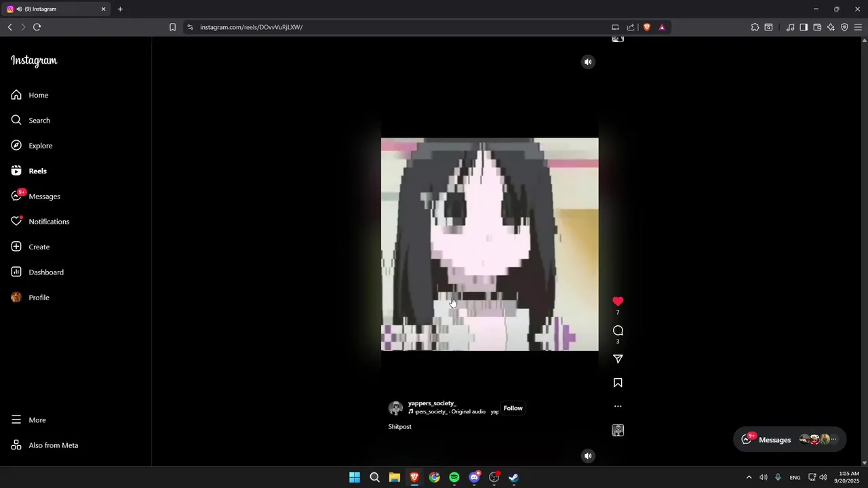The width and height of the screenshot is (868, 488).
Task: Save the reel with the bookmark icon
Action: point(618,383)
